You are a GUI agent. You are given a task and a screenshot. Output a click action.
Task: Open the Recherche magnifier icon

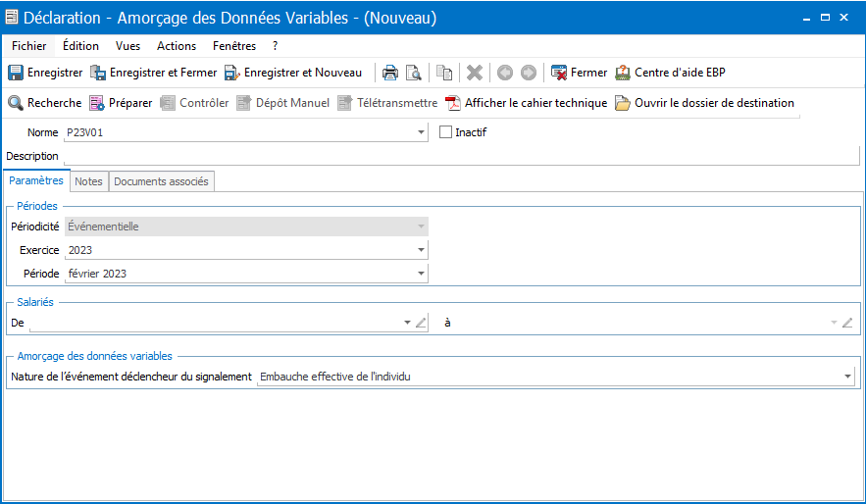(x=16, y=103)
